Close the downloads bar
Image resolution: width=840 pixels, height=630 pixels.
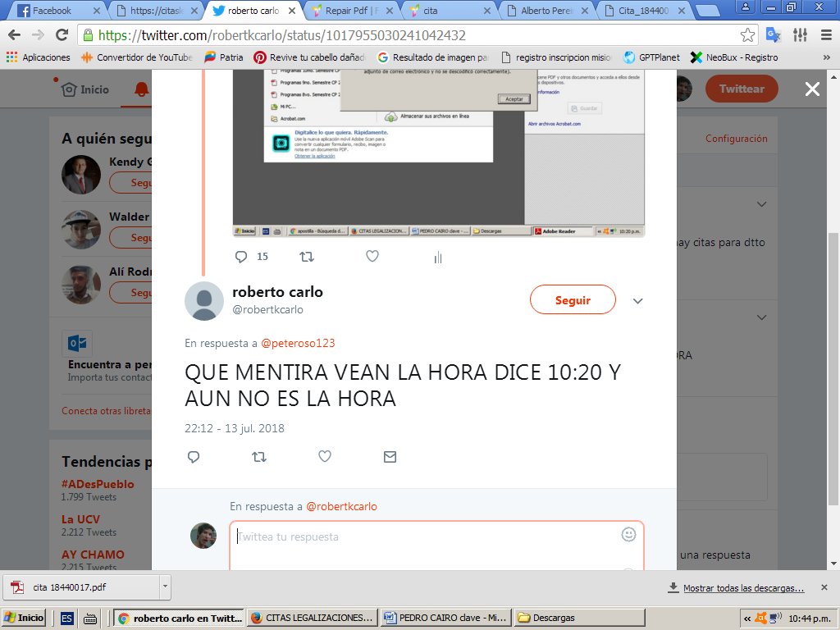(x=824, y=587)
